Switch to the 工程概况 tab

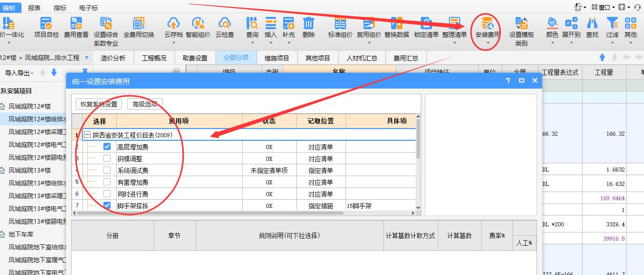pyautogui.click(x=154, y=58)
